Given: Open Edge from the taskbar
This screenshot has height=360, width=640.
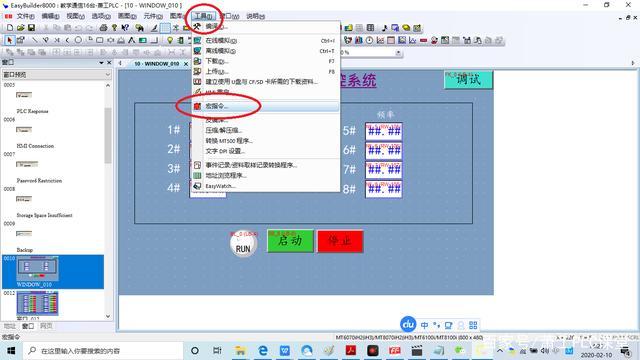Looking at the screenshot, I should coord(263,351).
